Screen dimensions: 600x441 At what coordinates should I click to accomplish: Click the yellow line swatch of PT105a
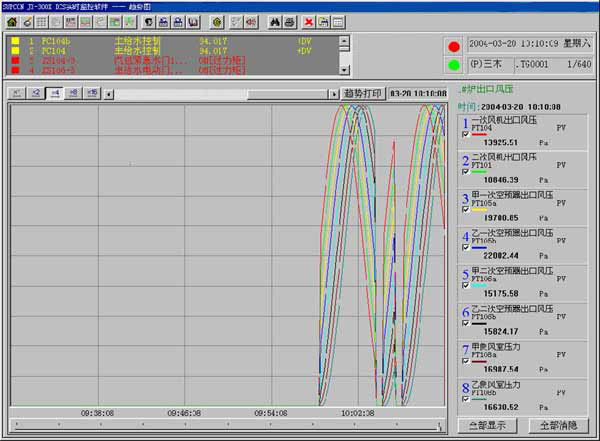point(479,210)
